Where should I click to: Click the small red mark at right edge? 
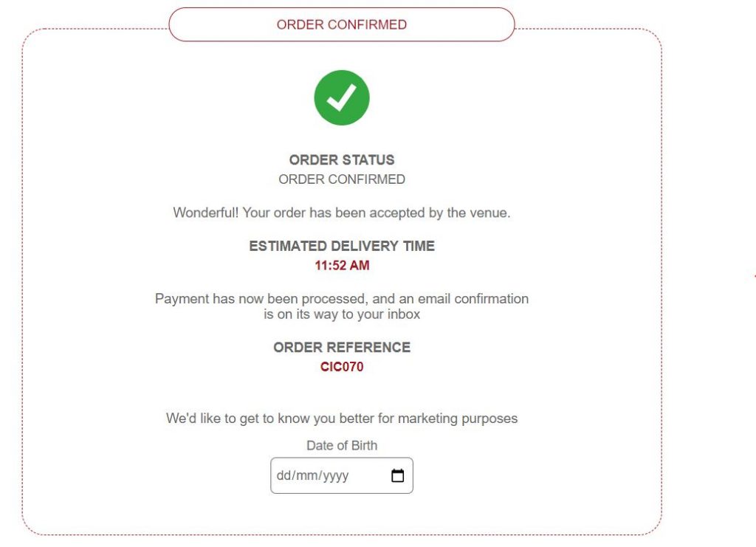pyautogui.click(x=754, y=276)
